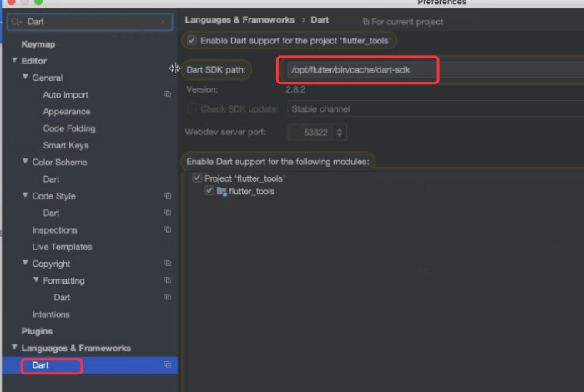Collapse the Copyright tree node
The width and height of the screenshot is (584, 392).
25,263
